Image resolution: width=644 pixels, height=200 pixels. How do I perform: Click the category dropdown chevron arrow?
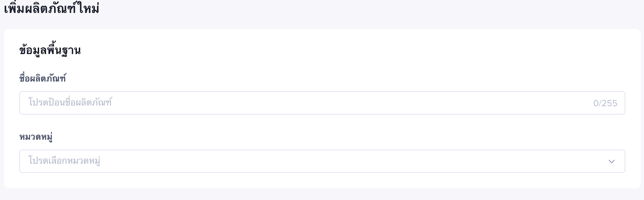611,161
